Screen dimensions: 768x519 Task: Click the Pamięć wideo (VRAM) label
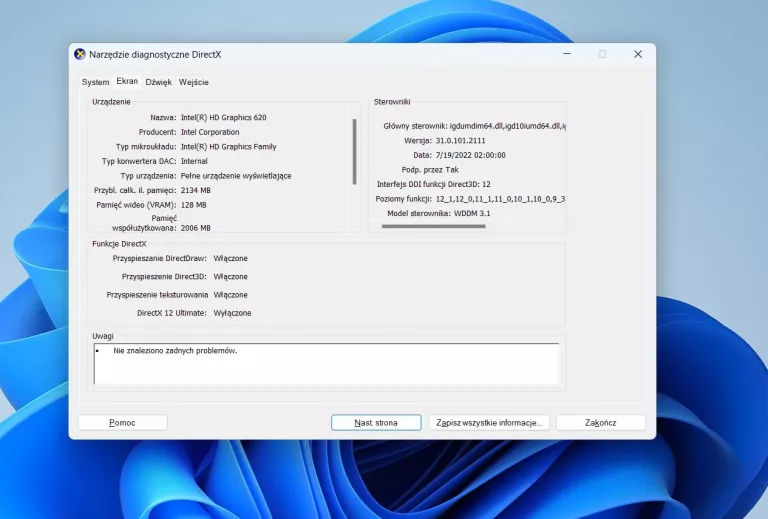136,205
